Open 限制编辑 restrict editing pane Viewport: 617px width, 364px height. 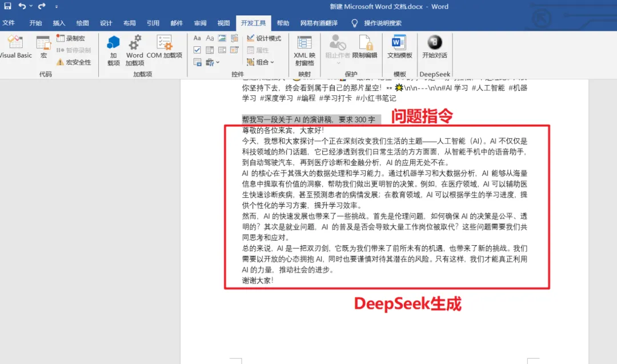point(364,47)
